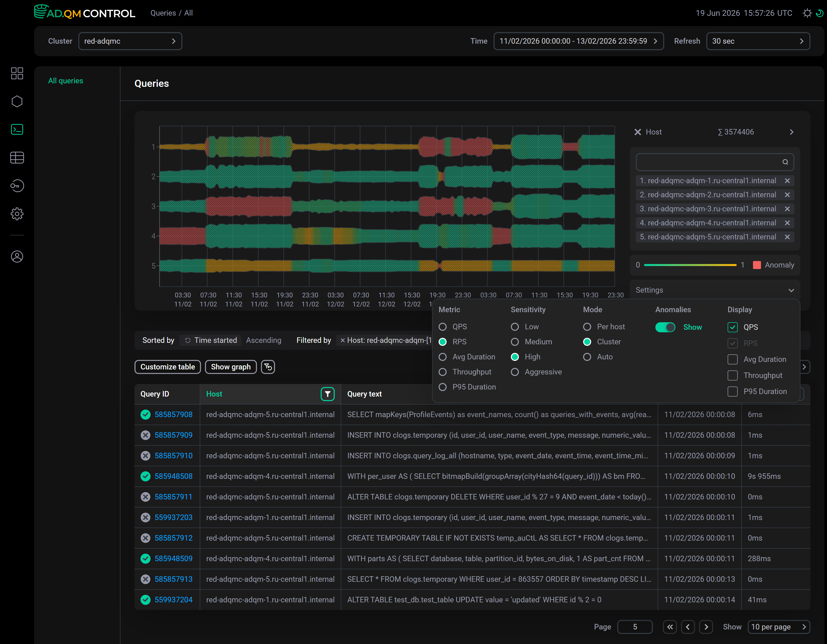Go to first page with double arrow
The image size is (827, 644).
click(669, 627)
